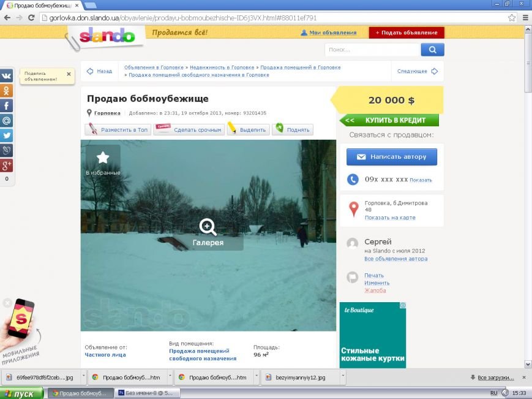Click Написать автору button
532x399 pixels.
392,157
